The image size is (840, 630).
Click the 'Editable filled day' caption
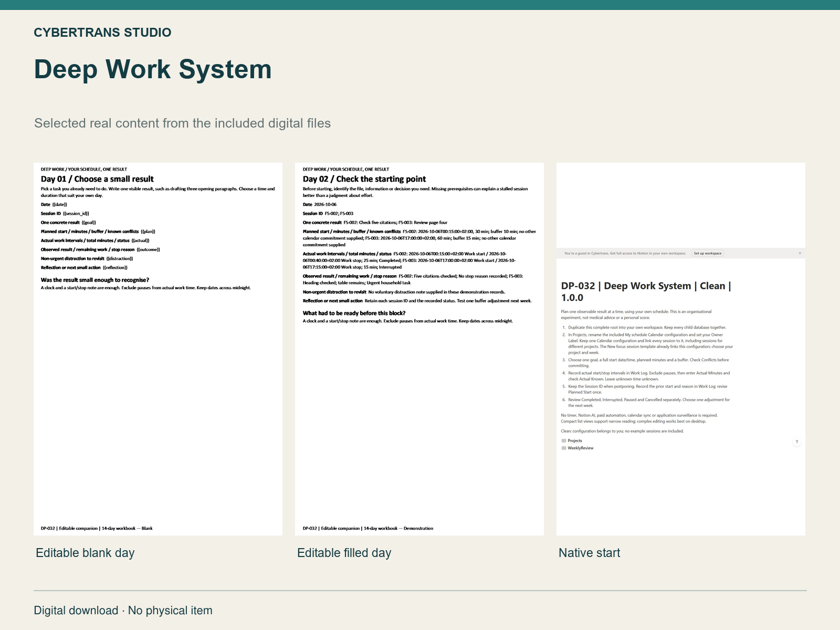(344, 553)
